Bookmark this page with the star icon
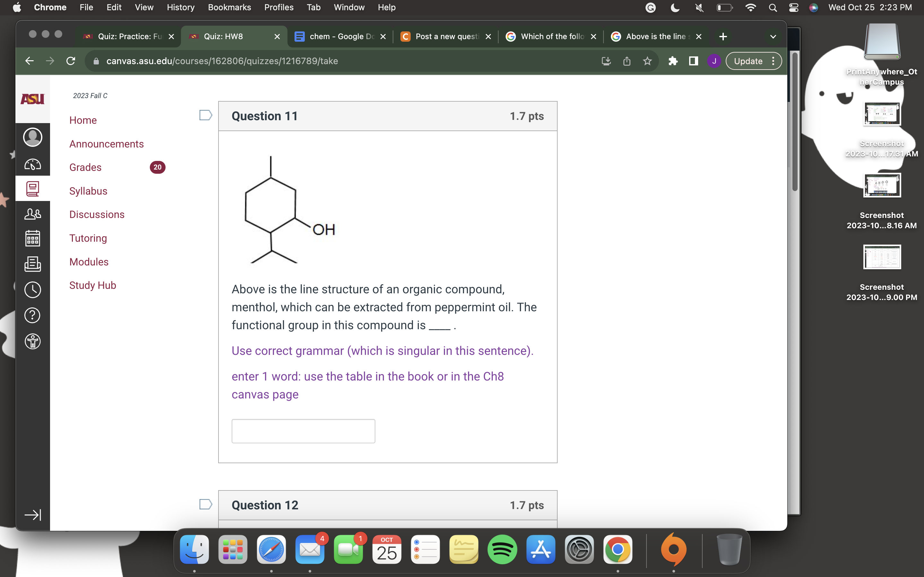The height and width of the screenshot is (577, 924). (647, 61)
